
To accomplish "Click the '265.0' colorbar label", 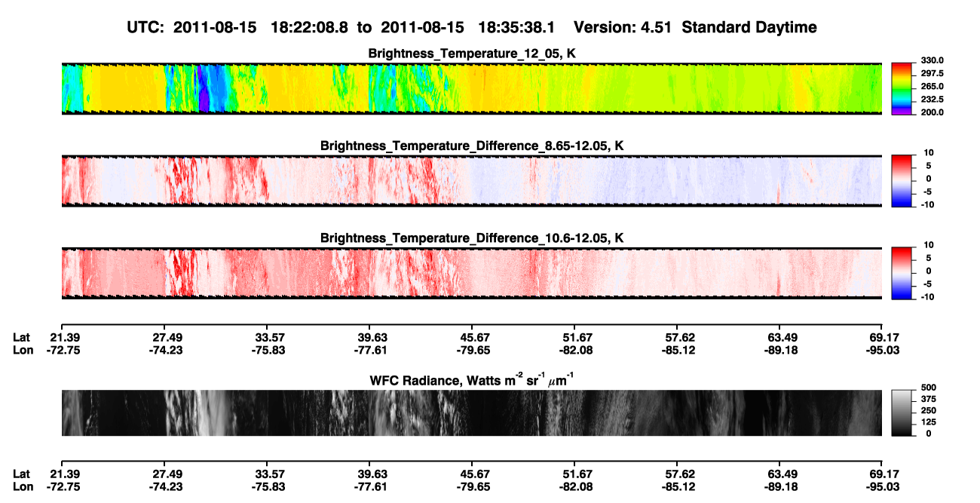I will 933,86.
